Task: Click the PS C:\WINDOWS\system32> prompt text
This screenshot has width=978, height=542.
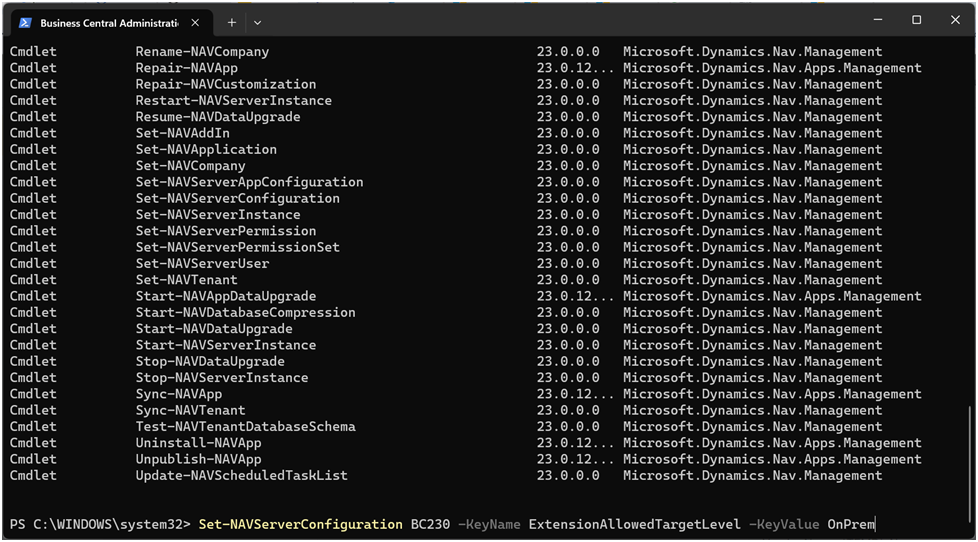Action: 100,525
